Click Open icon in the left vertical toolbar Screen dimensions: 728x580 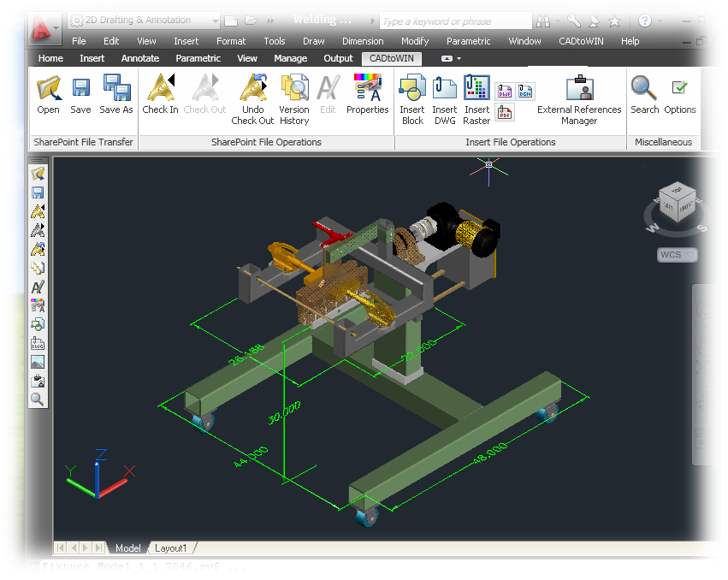38,174
